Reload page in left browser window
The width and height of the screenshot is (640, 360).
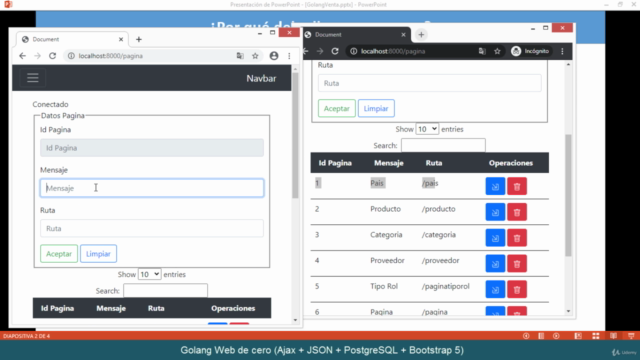[52, 56]
